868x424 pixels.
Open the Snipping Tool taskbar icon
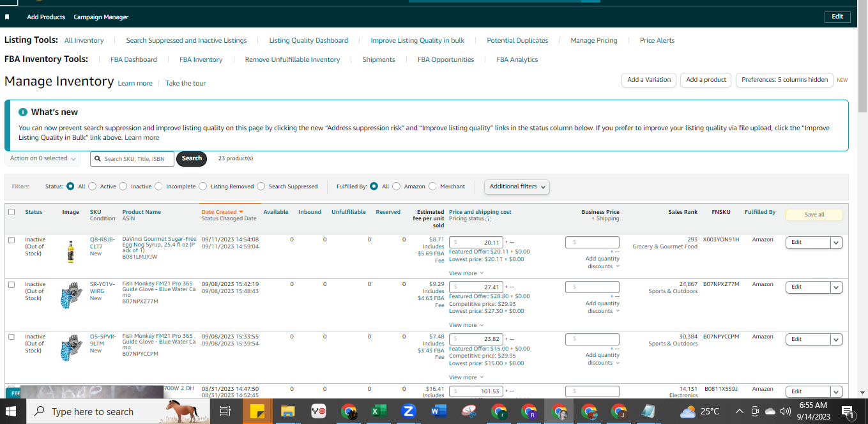click(469, 412)
